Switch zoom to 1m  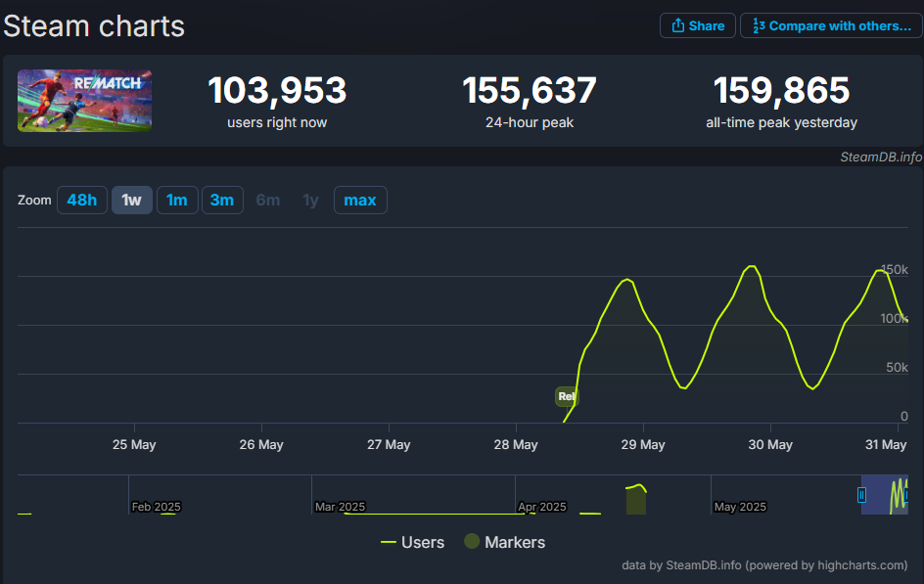(177, 201)
